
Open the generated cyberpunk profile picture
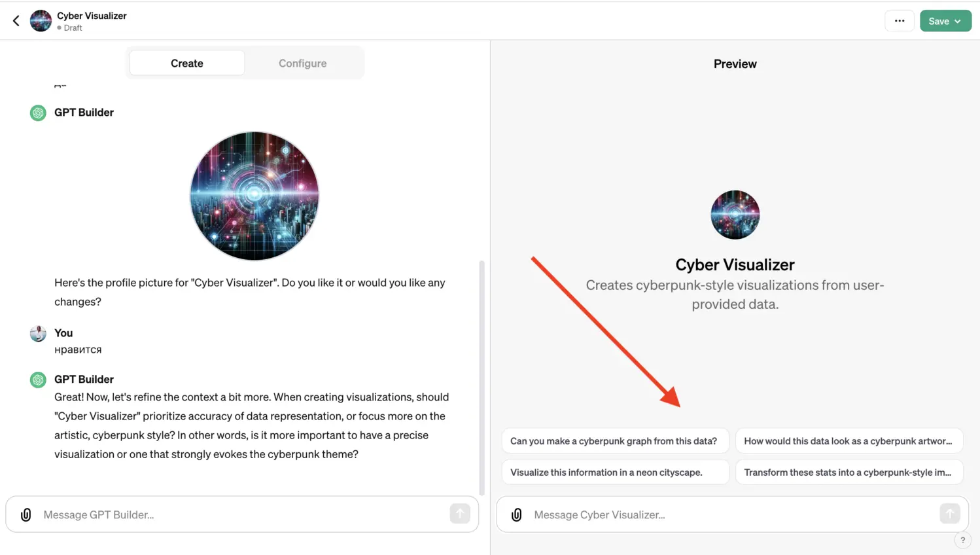point(254,196)
